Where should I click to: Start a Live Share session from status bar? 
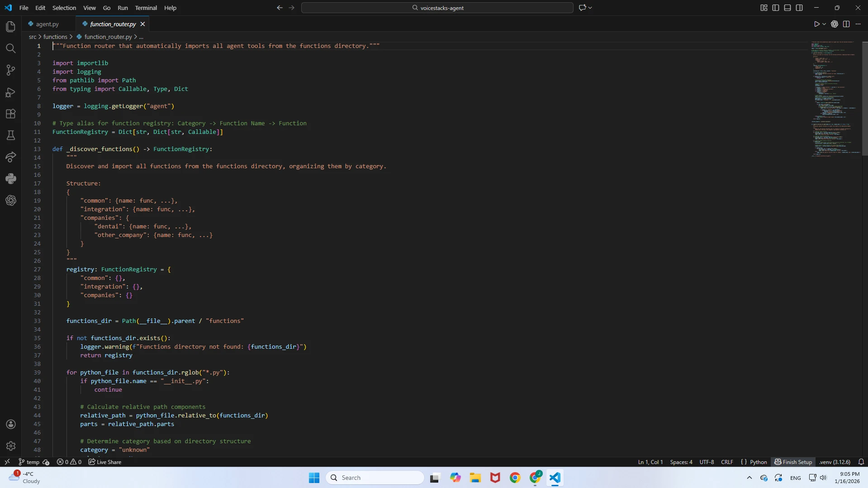(x=105, y=462)
